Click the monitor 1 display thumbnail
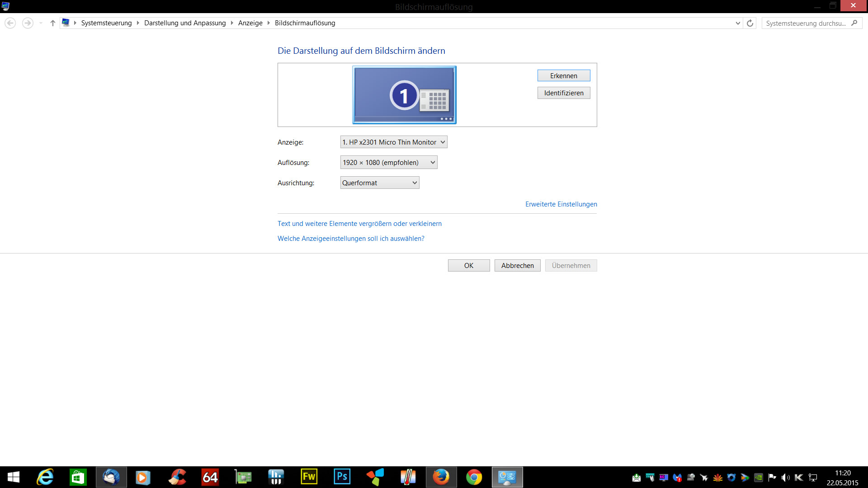The height and width of the screenshot is (488, 868). pos(404,95)
